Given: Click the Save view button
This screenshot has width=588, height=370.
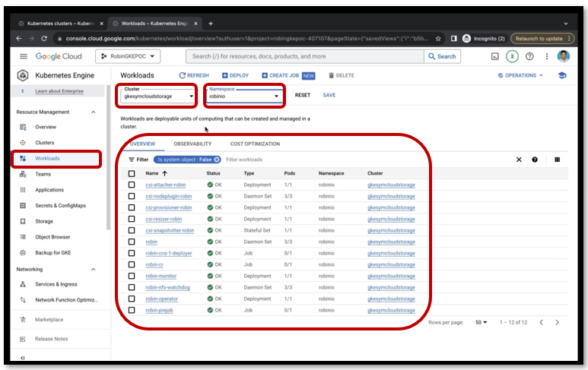Looking at the screenshot, I should tap(329, 95).
